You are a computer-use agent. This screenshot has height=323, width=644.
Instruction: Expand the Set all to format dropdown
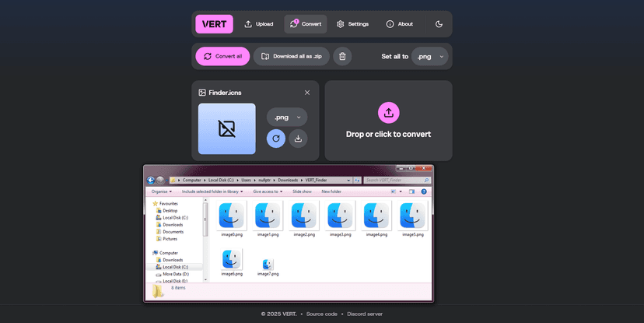click(x=429, y=56)
